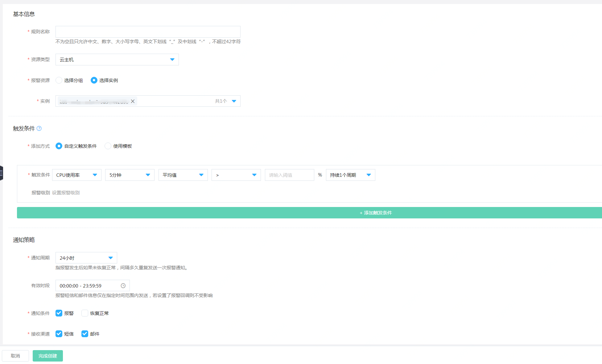This screenshot has height=364, width=602.
Task: Click the dark side-panel handle at left edge
Action: (x=1, y=173)
